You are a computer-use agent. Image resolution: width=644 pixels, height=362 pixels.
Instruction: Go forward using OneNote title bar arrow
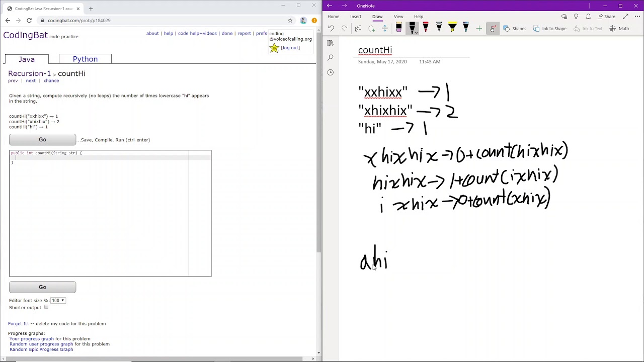tap(344, 6)
